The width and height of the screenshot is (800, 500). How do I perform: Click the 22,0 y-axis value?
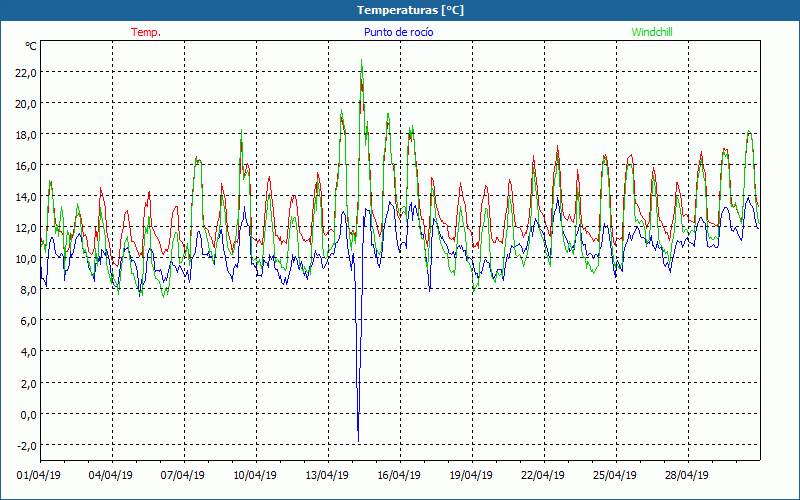click(27, 72)
